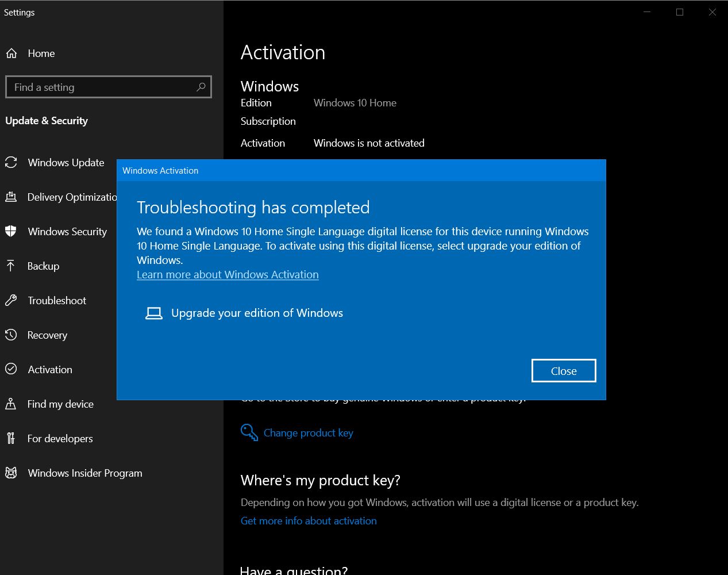Open the Activation sidebar entry

click(x=50, y=370)
